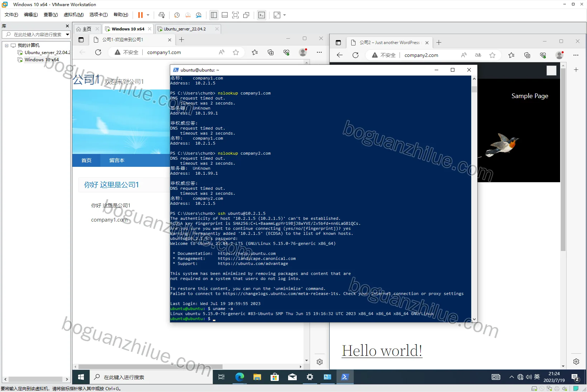
Task: Go back in company2 browser window
Action: [x=340, y=55]
